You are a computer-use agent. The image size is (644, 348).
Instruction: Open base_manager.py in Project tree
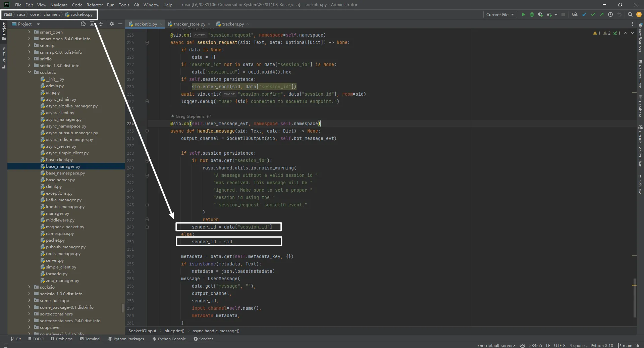[x=63, y=166]
